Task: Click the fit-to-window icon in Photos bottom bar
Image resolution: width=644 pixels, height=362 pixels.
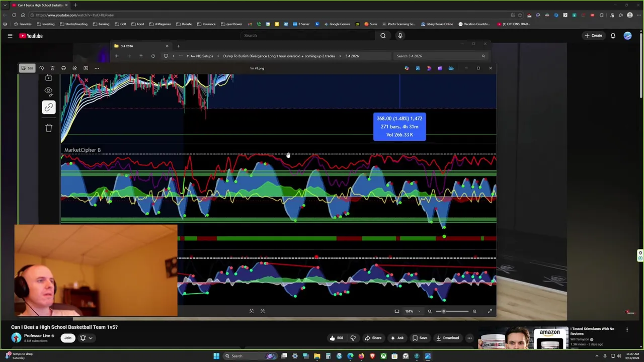Action: click(252, 311)
